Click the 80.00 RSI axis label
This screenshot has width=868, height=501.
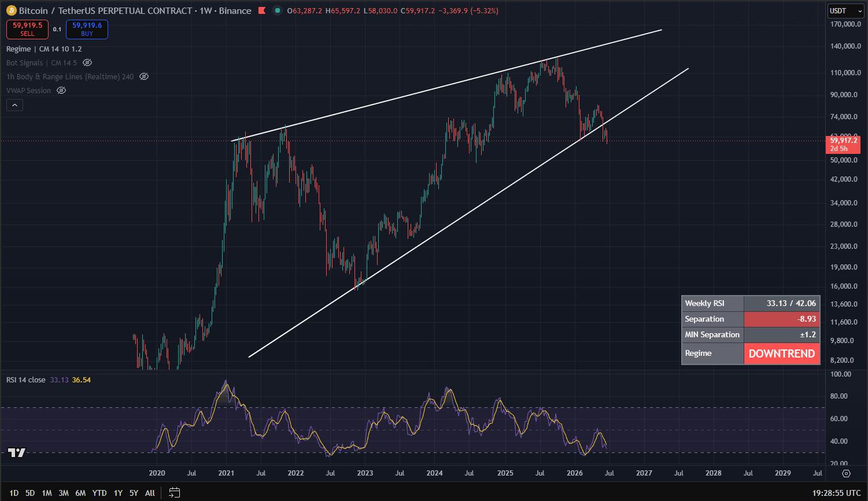pos(839,396)
